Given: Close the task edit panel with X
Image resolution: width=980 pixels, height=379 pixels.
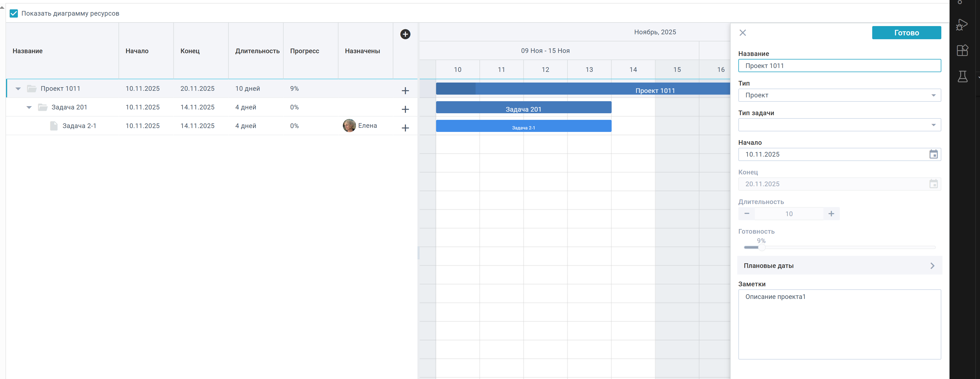Looking at the screenshot, I should point(742,33).
